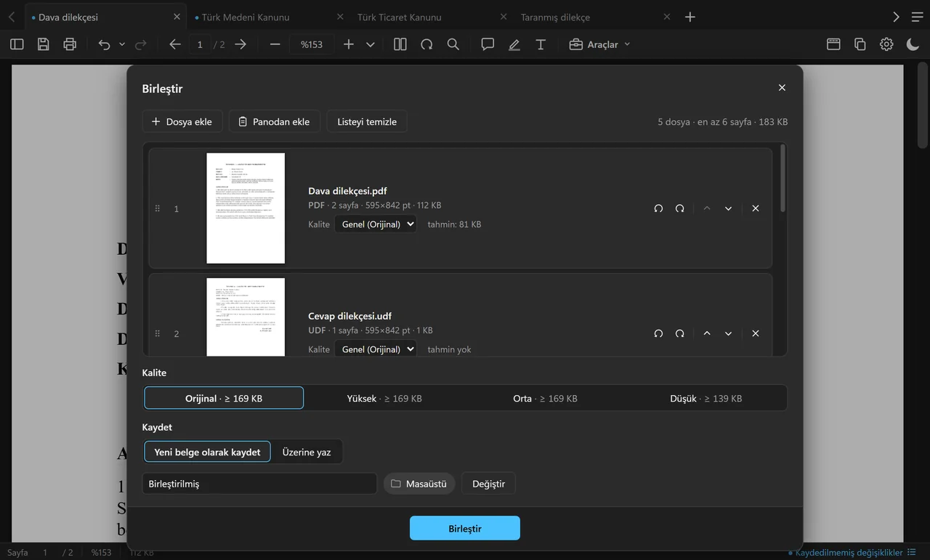Clear list with Listeyi temizle
The height and width of the screenshot is (560, 930).
[x=367, y=121]
